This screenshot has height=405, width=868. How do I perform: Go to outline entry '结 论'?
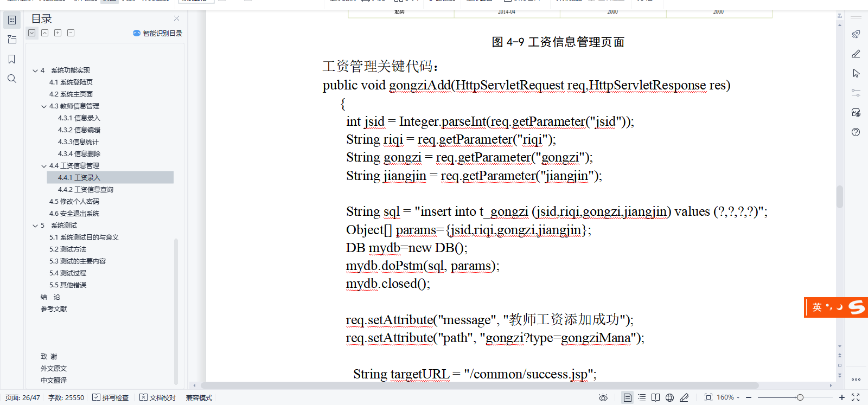click(50, 297)
